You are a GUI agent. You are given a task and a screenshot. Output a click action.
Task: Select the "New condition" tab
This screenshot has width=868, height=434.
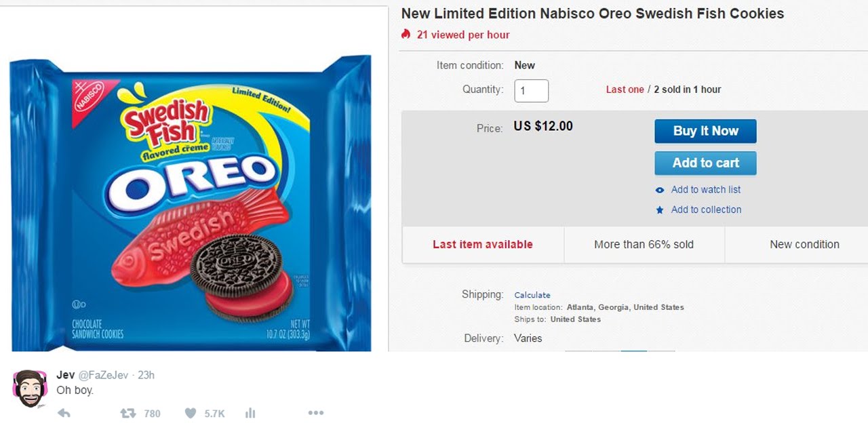coord(804,245)
